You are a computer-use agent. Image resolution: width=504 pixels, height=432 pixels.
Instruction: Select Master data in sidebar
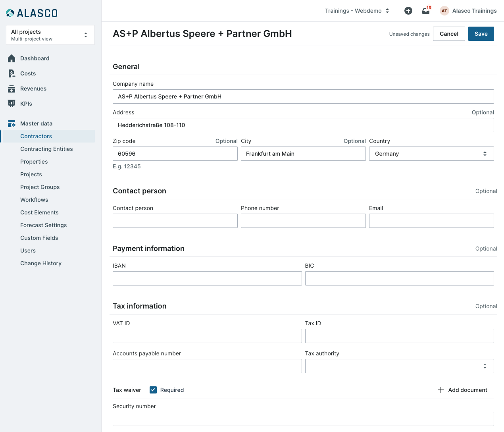click(x=37, y=123)
